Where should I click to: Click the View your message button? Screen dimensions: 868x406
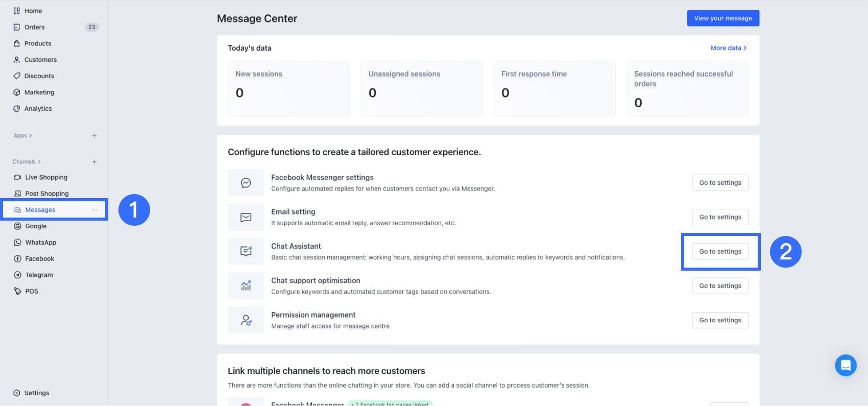(x=722, y=18)
